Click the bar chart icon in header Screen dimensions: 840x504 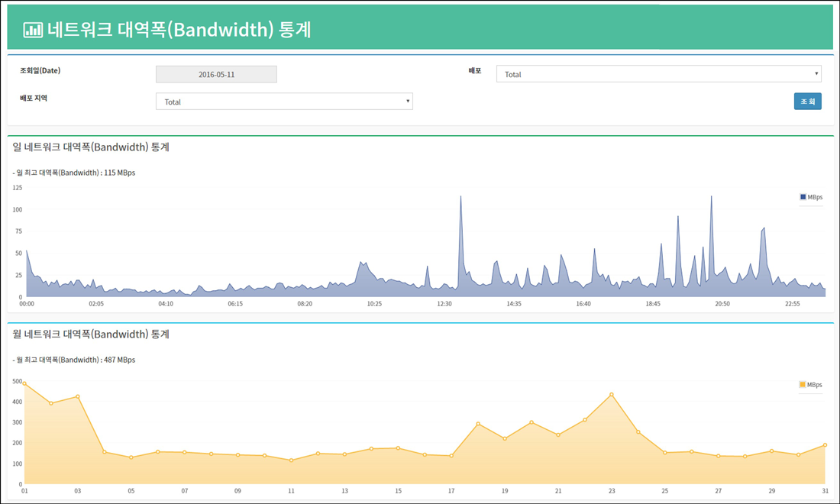pyautogui.click(x=33, y=30)
